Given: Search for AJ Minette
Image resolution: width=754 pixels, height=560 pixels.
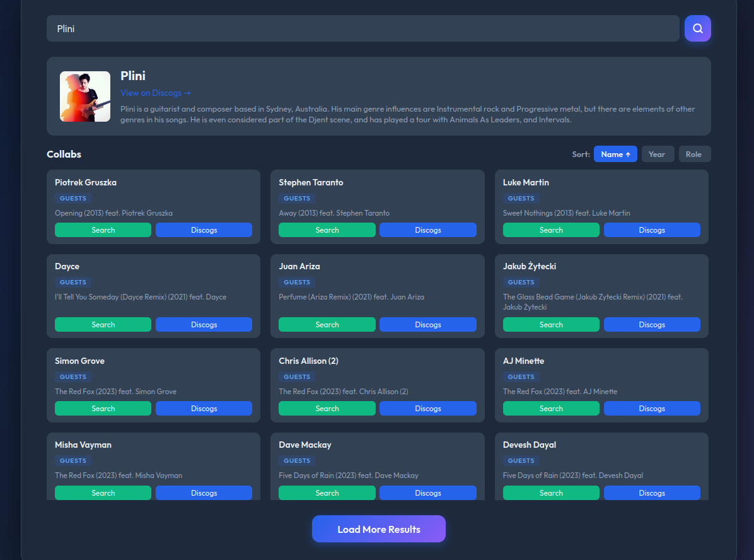Looking at the screenshot, I should click(x=551, y=408).
